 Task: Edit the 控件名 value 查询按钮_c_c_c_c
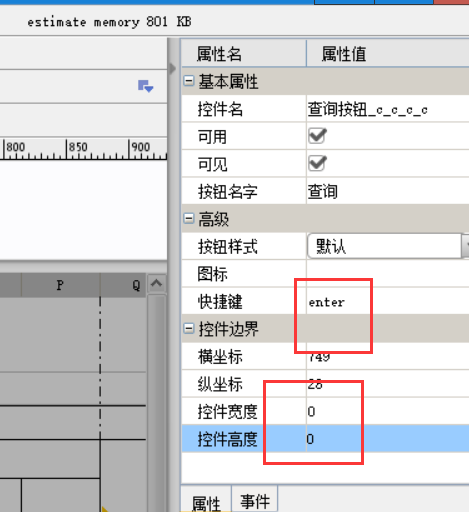point(388,109)
